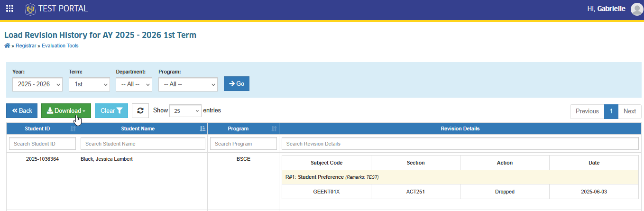Click the R#1: Student Preference row
The image size is (644, 211).
tap(460, 177)
